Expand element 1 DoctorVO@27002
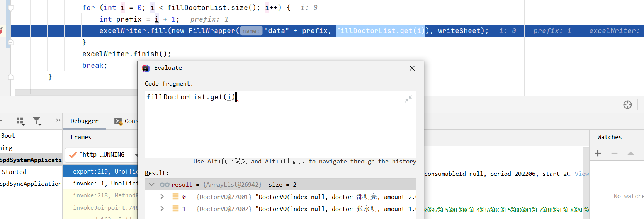644x219 pixels. 162,209
